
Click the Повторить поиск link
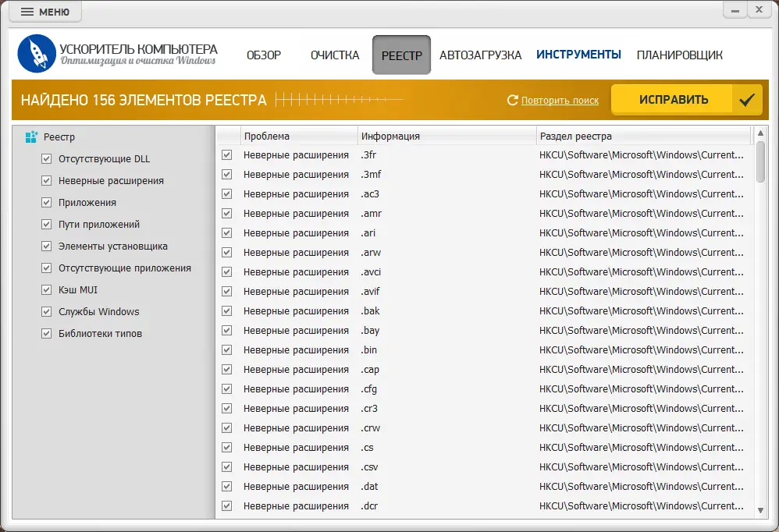coord(560,100)
